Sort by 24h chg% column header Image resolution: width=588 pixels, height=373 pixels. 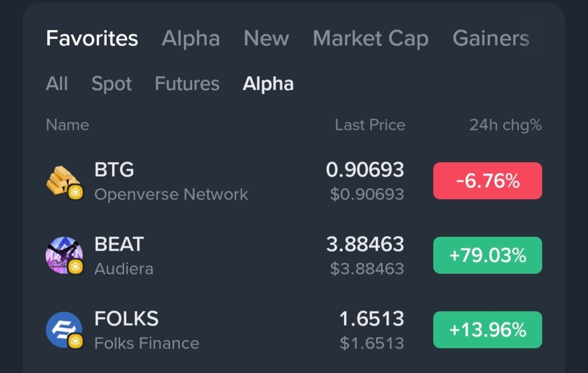(505, 126)
